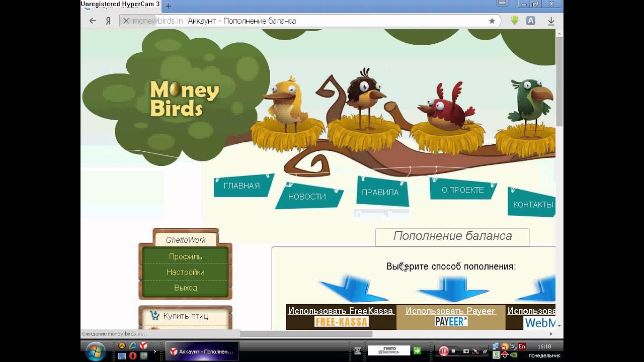644x362 pixels.
Task: Pause the HyperCam recording
Action: pyautogui.click(x=444, y=351)
